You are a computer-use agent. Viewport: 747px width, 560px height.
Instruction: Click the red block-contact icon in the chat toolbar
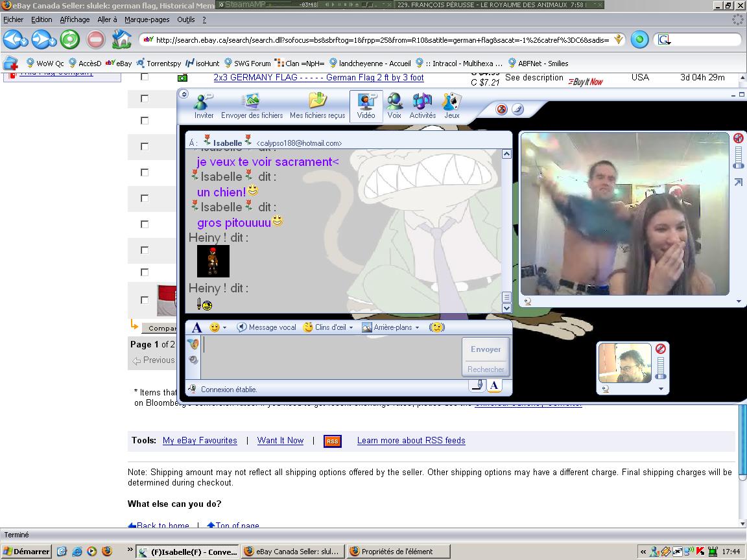tap(502, 110)
